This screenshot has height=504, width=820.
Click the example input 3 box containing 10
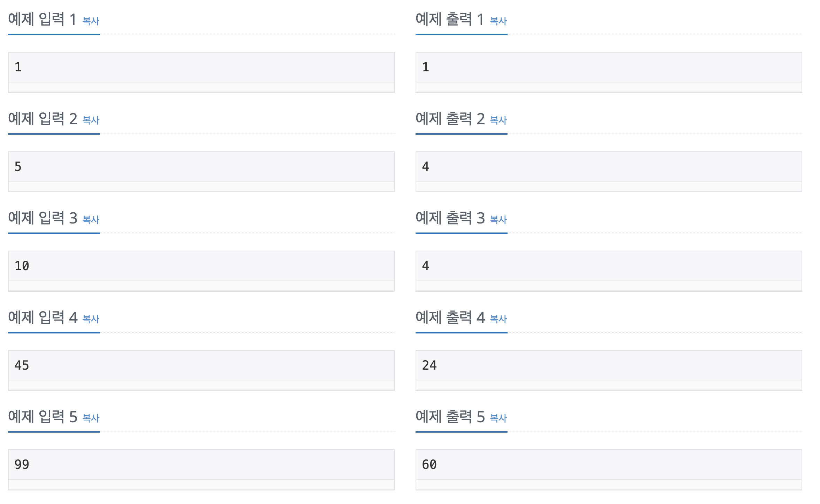click(201, 271)
